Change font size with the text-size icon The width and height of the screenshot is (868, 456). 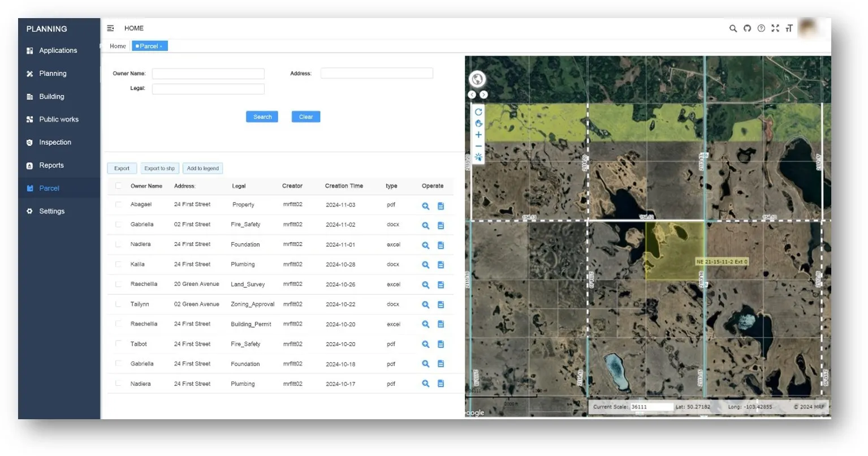tap(789, 28)
